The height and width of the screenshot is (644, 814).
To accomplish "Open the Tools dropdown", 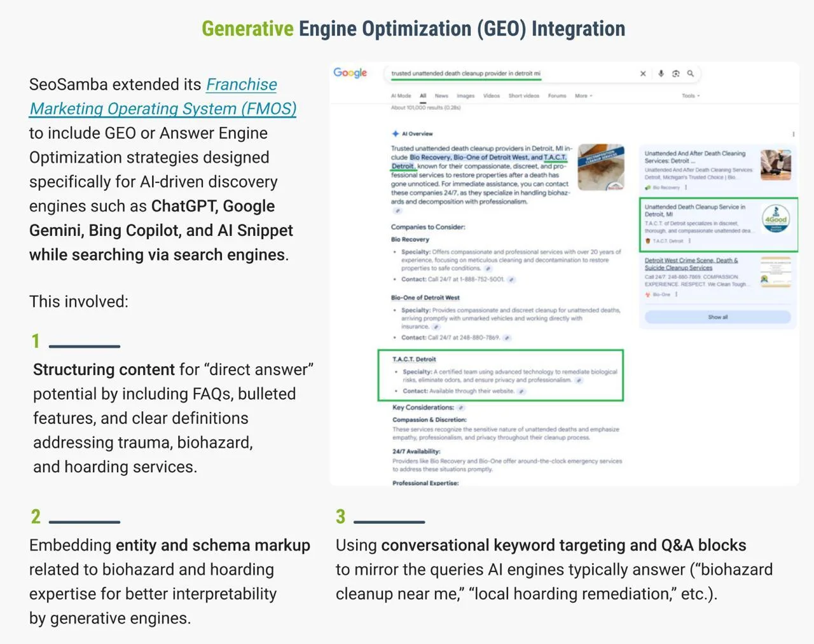I will click(691, 96).
